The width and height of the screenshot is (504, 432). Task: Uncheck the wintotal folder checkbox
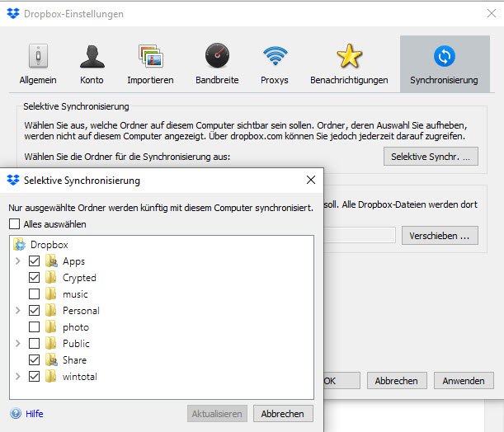tap(34, 376)
